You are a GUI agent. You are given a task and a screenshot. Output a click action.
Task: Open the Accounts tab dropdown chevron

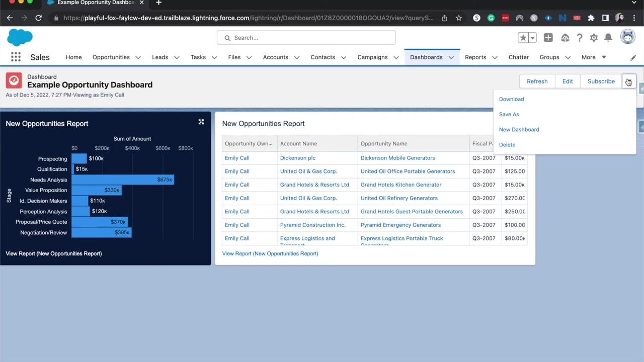click(x=297, y=57)
